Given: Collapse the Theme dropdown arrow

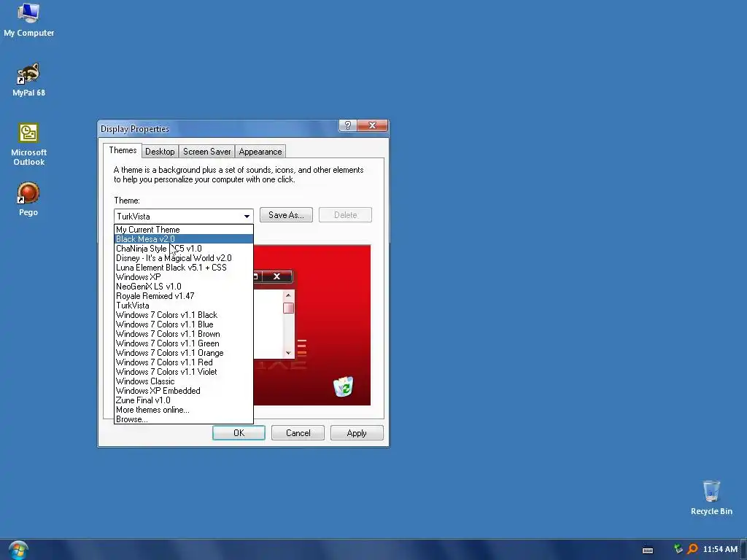Looking at the screenshot, I should pos(247,216).
